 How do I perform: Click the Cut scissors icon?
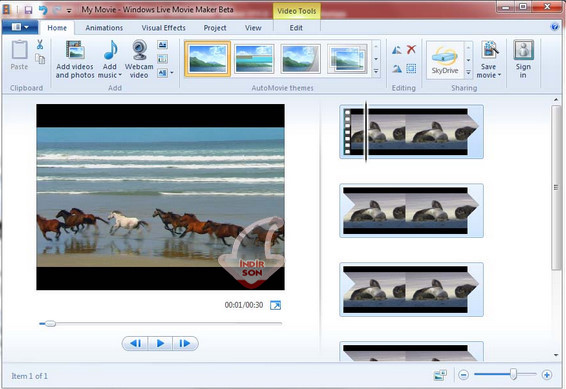coord(40,44)
